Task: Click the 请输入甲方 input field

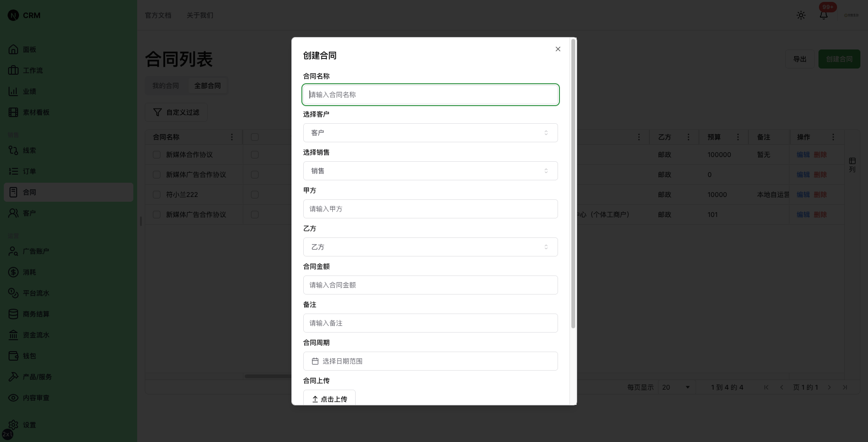Action: [x=430, y=209]
